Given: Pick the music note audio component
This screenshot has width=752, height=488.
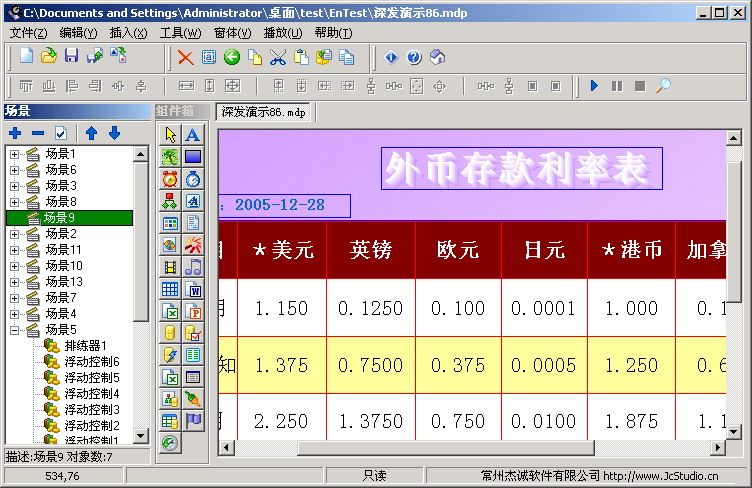Looking at the screenshot, I should 193,267.
